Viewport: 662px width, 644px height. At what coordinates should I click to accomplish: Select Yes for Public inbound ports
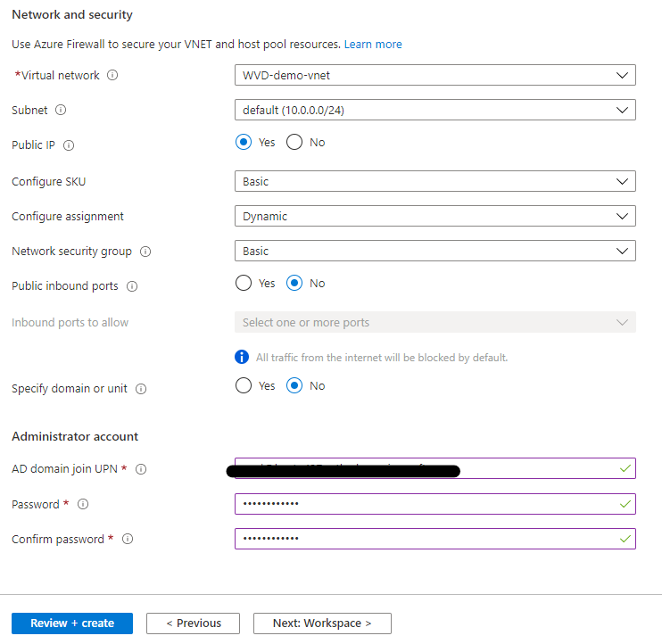(x=244, y=283)
